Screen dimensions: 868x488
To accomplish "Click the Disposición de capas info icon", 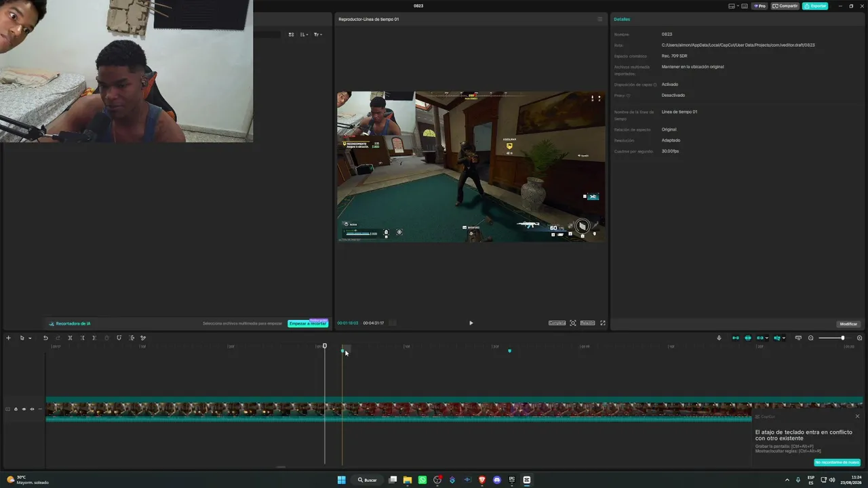I will tap(655, 85).
